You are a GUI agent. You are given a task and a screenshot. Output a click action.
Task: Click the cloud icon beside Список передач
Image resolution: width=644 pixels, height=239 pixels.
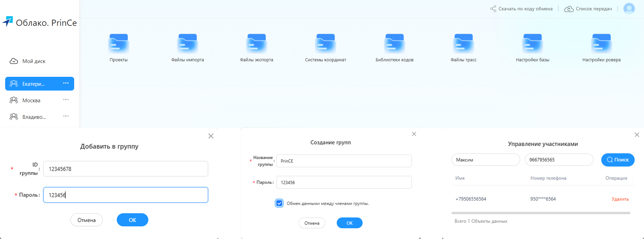[x=569, y=9]
